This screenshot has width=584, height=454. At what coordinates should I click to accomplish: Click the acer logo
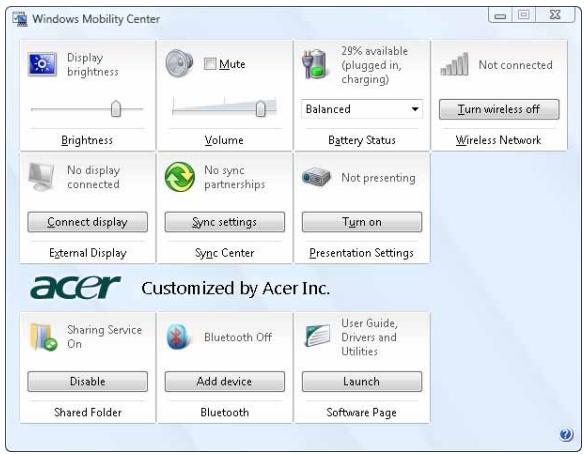(76, 287)
